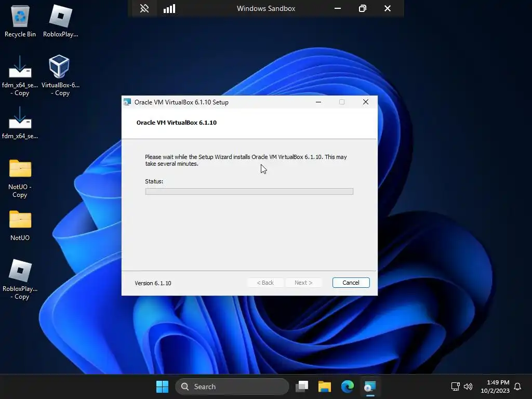This screenshot has height=399, width=532.
Task: Open the notifications bell icon
Action: [517, 387]
